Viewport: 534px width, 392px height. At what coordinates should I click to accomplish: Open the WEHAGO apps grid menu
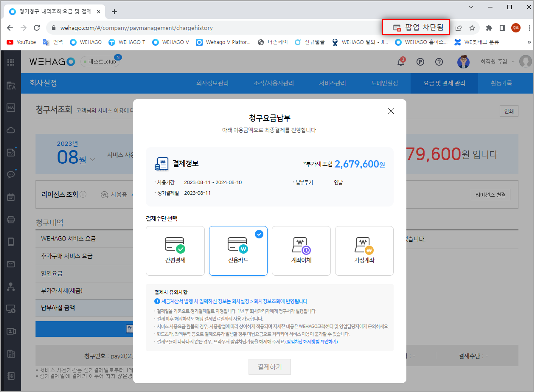pyautogui.click(x=11, y=62)
